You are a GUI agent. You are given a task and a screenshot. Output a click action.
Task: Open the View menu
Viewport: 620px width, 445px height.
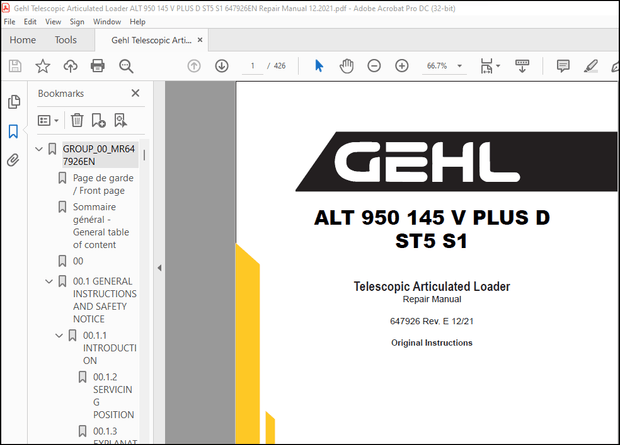click(x=53, y=22)
